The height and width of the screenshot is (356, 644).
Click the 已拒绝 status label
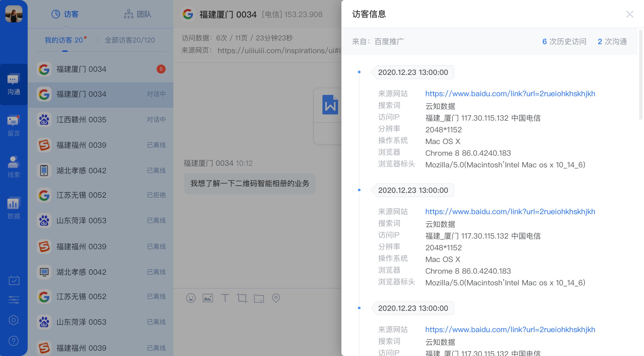(156, 195)
